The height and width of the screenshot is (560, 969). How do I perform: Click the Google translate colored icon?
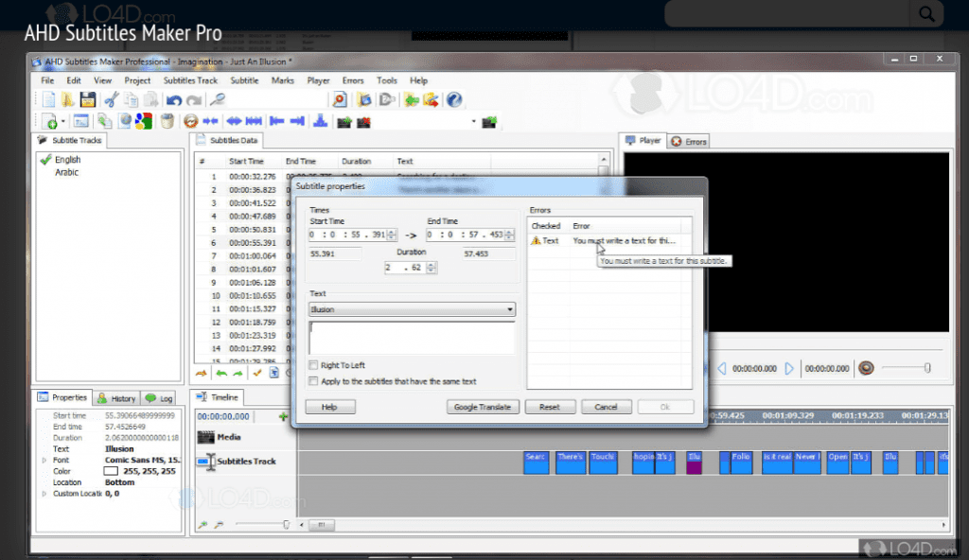(x=144, y=121)
